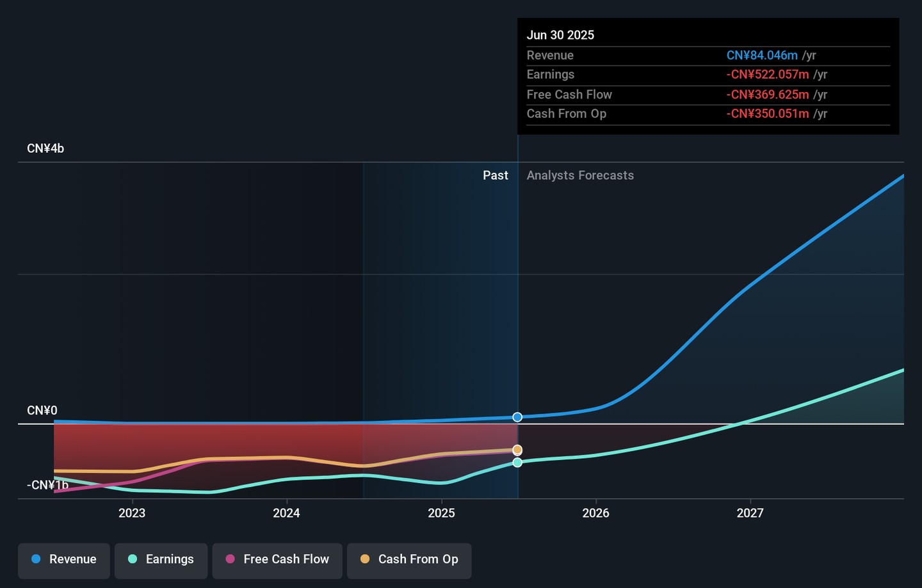The height and width of the screenshot is (588, 922).
Task: Click the -CN¥350.051m cash from op value
Action: point(768,114)
